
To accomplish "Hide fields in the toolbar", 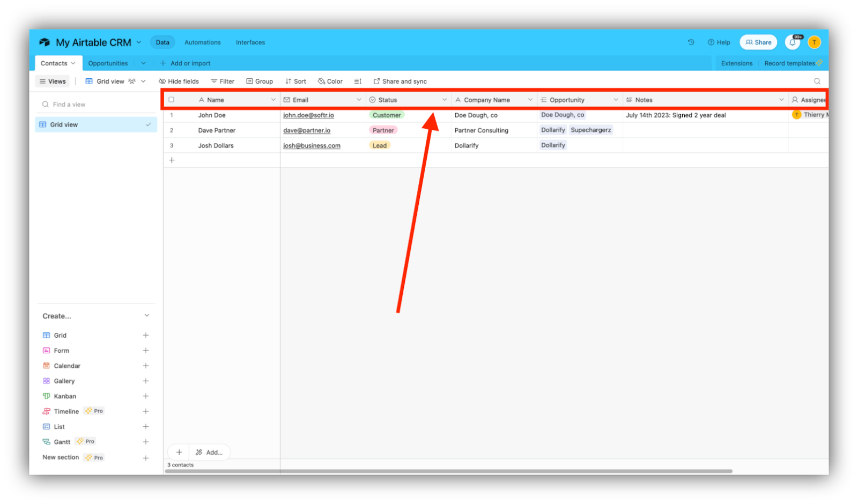I will (179, 81).
